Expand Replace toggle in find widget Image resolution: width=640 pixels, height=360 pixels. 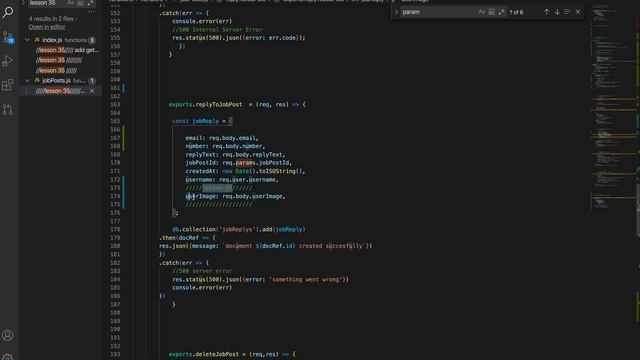click(x=396, y=12)
